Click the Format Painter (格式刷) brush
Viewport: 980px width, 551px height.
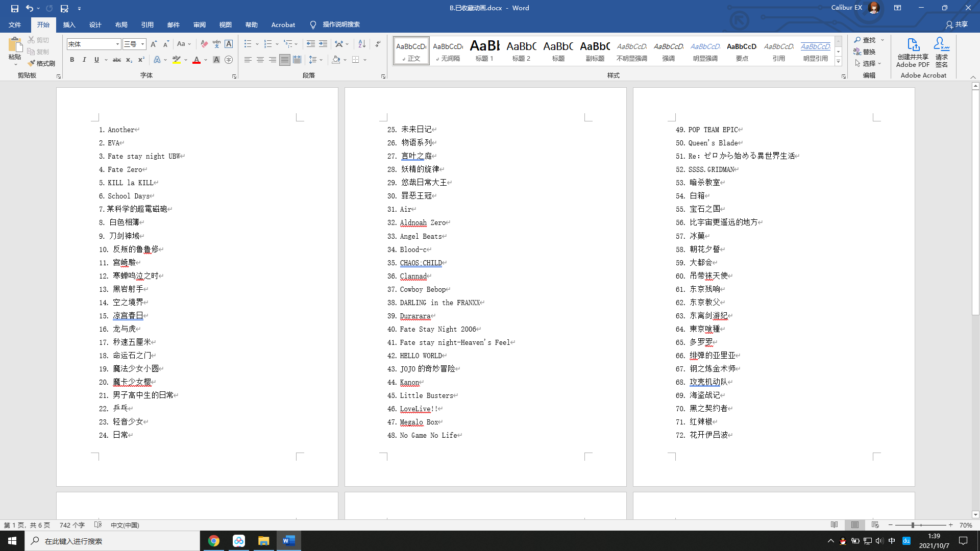pyautogui.click(x=41, y=63)
